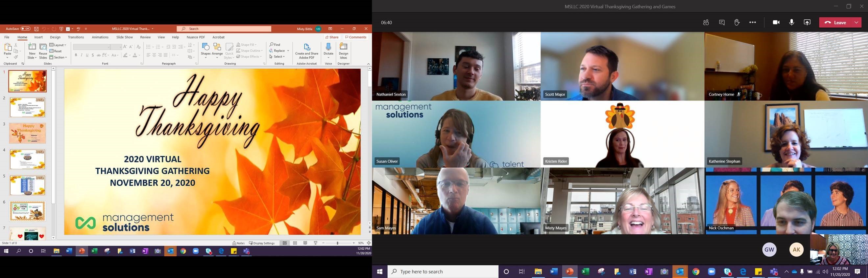Switch to the Insert tab
Image resolution: width=868 pixels, height=278 pixels.
point(38,37)
